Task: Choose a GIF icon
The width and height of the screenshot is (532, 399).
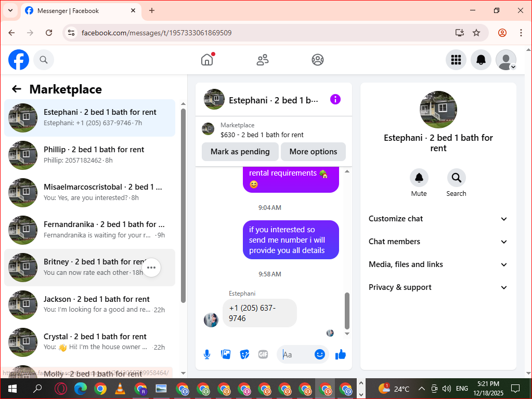Action: [263, 355]
